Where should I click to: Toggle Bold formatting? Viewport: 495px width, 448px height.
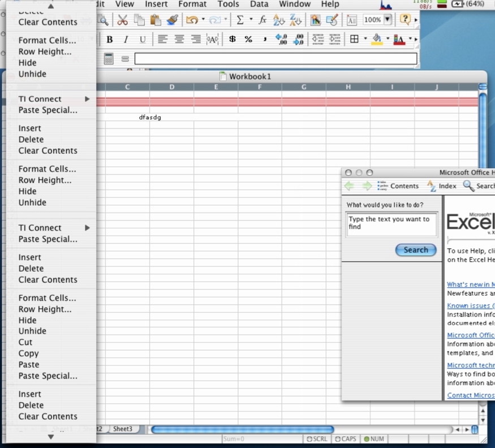[110, 40]
